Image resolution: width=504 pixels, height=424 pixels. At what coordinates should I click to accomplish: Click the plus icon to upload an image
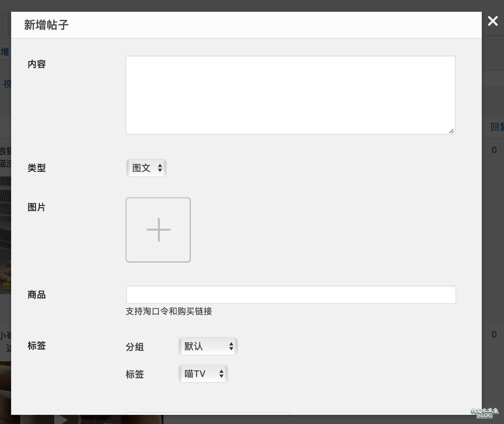click(x=158, y=230)
